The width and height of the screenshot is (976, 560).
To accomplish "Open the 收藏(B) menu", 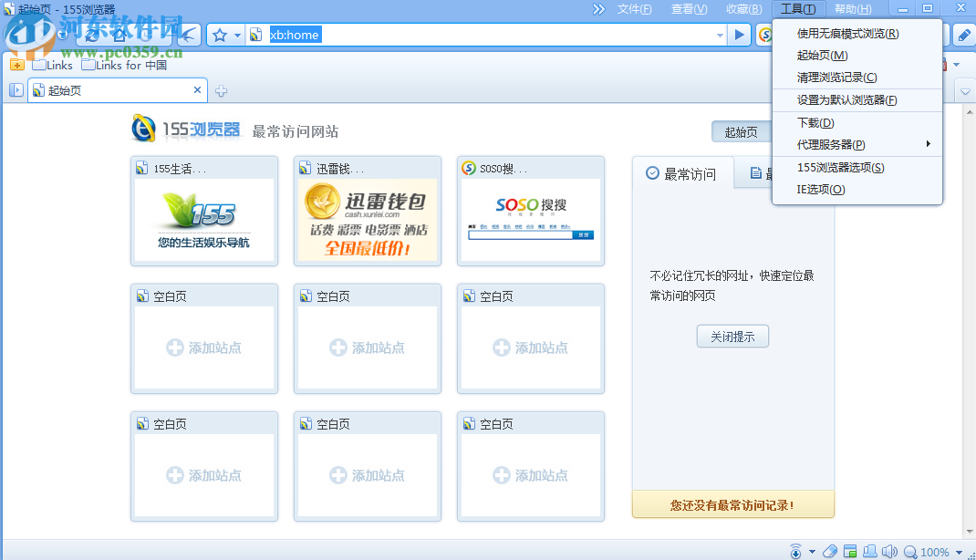I will coord(743,9).
